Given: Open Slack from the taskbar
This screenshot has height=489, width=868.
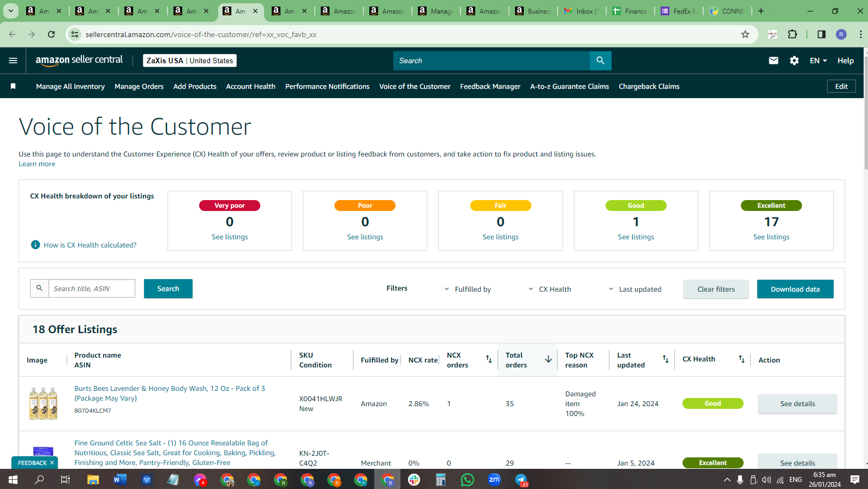Looking at the screenshot, I should click(414, 480).
